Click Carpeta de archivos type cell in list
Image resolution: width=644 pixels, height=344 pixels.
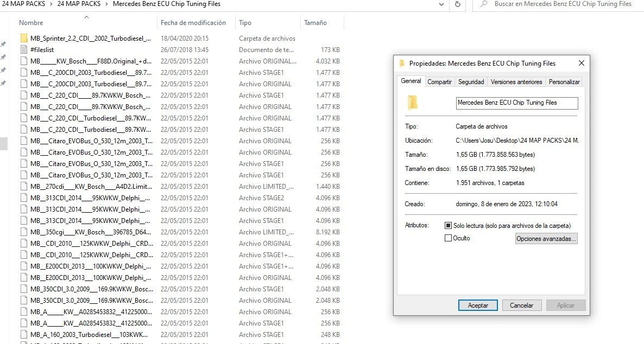(267, 38)
